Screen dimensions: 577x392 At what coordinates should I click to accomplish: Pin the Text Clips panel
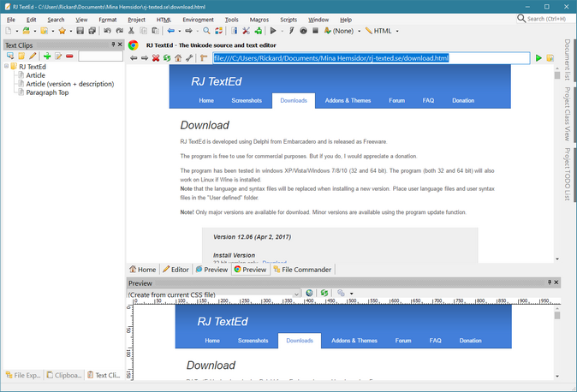pos(113,45)
